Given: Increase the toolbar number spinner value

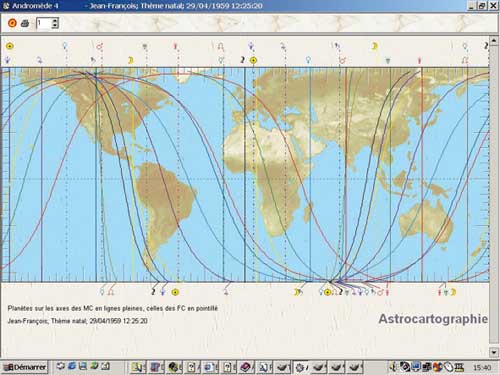Looking at the screenshot, I should pyautogui.click(x=55, y=21).
